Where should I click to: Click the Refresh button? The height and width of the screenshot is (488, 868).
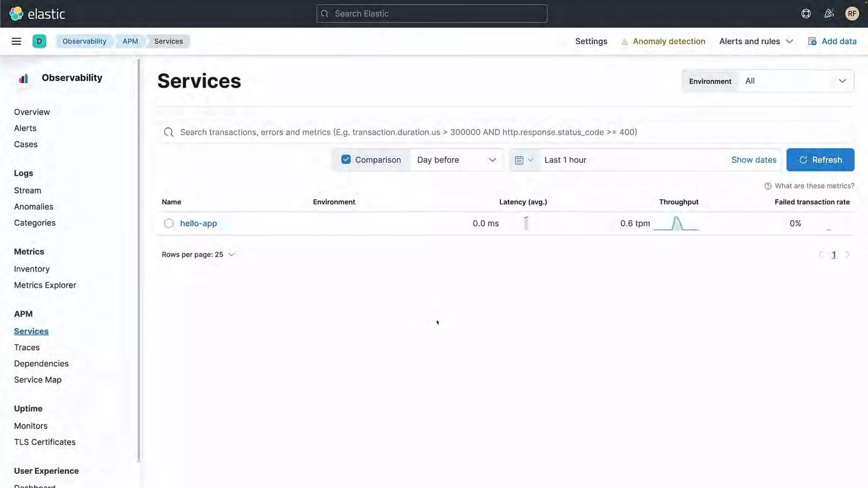point(820,160)
